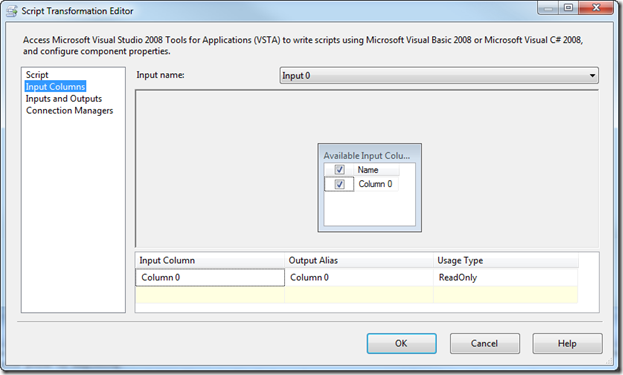Open the ReadOnly Usage Type cell
Image resolution: width=623 pixels, height=375 pixels.
505,277
